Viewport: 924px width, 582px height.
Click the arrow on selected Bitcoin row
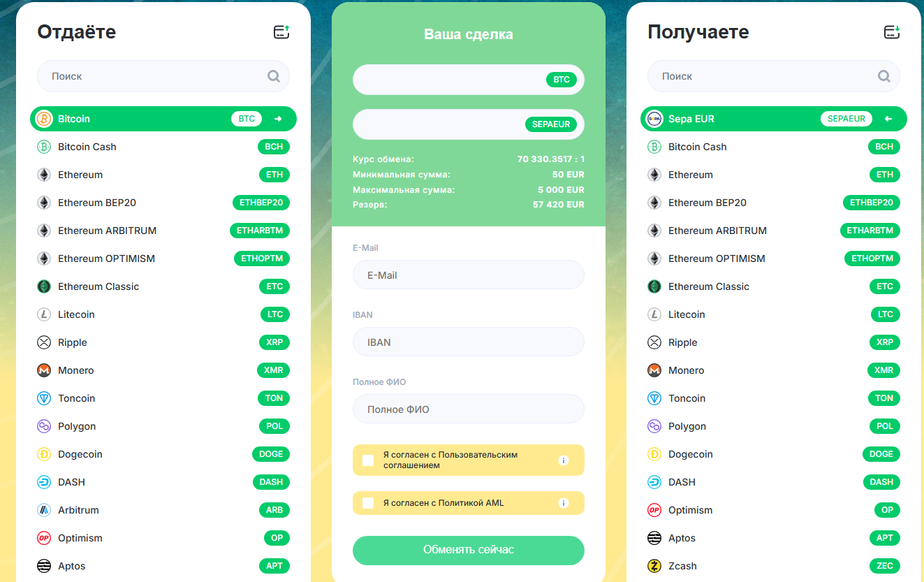[278, 119]
